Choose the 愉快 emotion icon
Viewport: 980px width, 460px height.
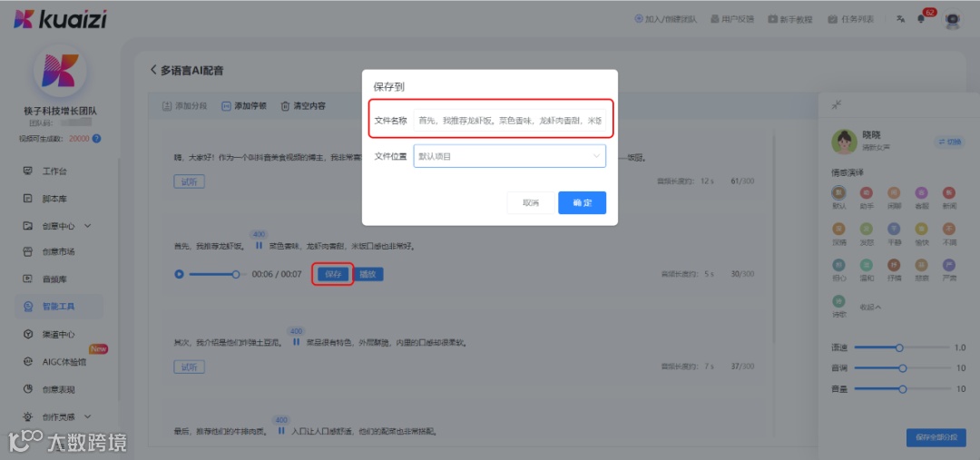[x=921, y=230]
